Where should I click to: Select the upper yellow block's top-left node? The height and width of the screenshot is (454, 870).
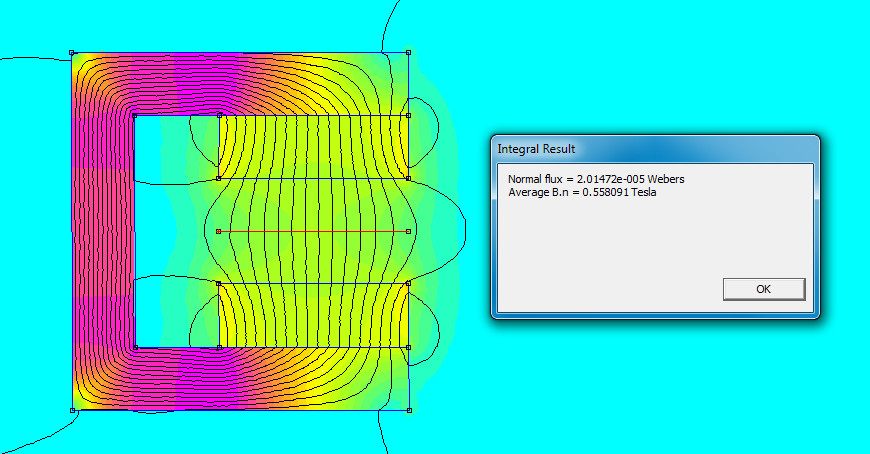218,116
